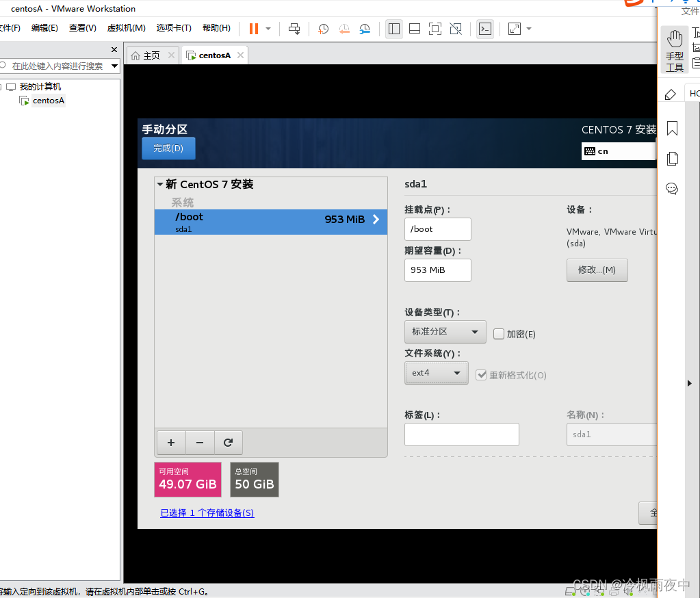The height and width of the screenshot is (598, 700).
Task: Click the stretch guest display icon
Action: coord(515,29)
